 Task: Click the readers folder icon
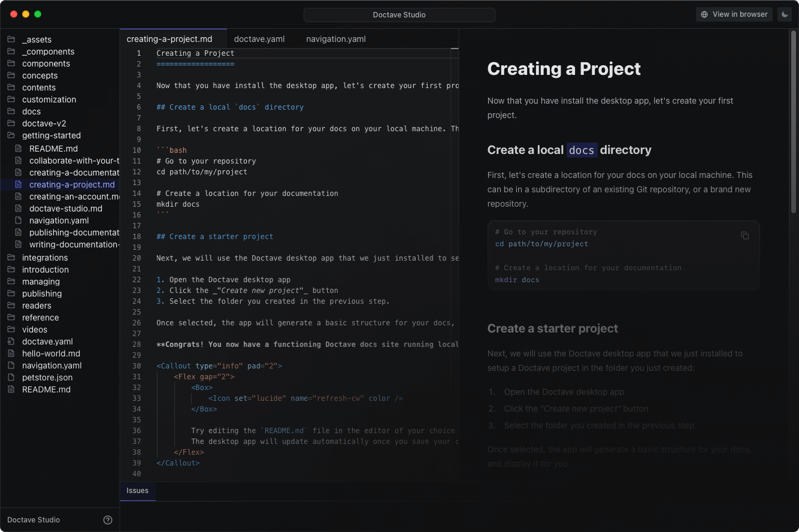point(11,306)
